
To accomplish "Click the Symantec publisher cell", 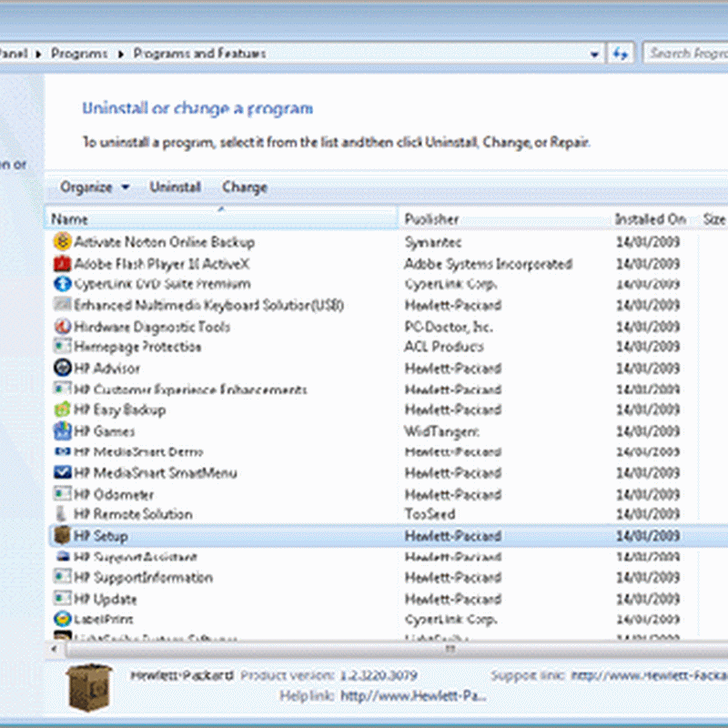I will coord(433,242).
